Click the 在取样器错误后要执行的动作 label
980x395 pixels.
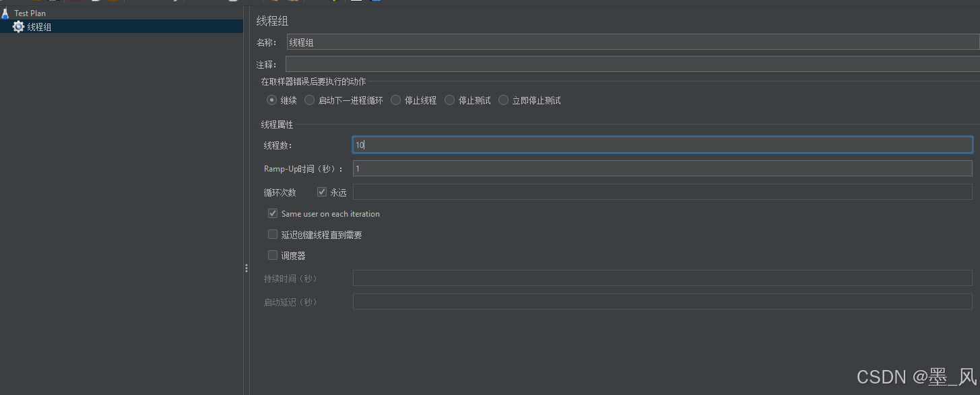[313, 81]
